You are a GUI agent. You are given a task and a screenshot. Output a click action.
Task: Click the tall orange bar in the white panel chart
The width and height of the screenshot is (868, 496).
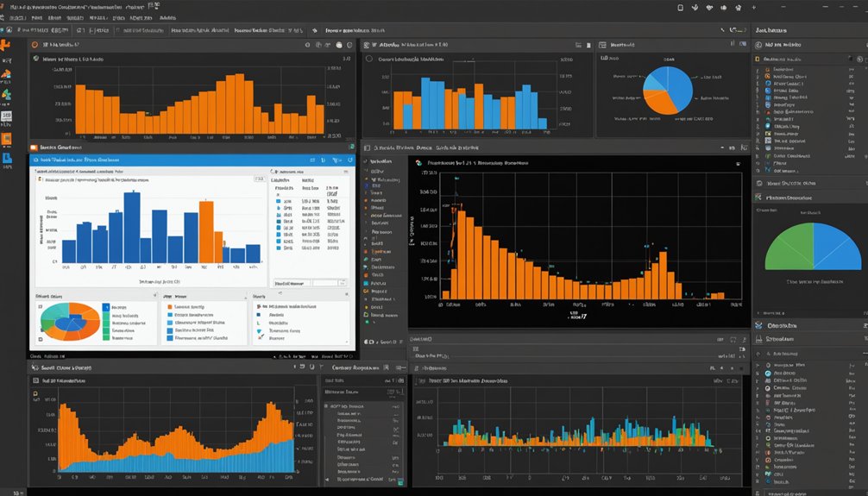point(206,231)
